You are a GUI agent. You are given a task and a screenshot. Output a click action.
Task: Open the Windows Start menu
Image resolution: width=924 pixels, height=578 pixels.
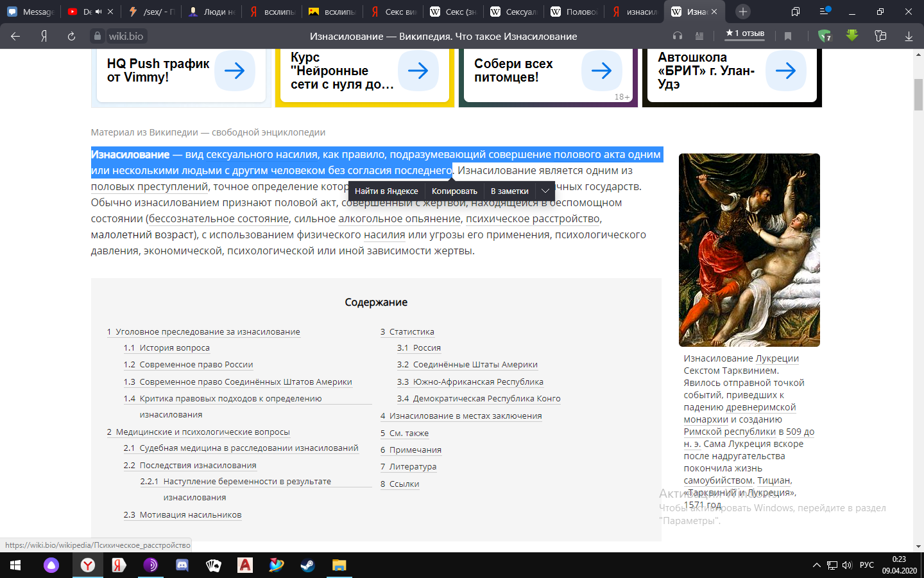coord(15,565)
